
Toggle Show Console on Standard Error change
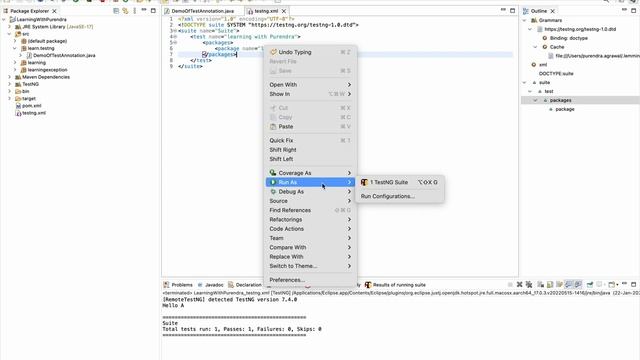[578, 284]
